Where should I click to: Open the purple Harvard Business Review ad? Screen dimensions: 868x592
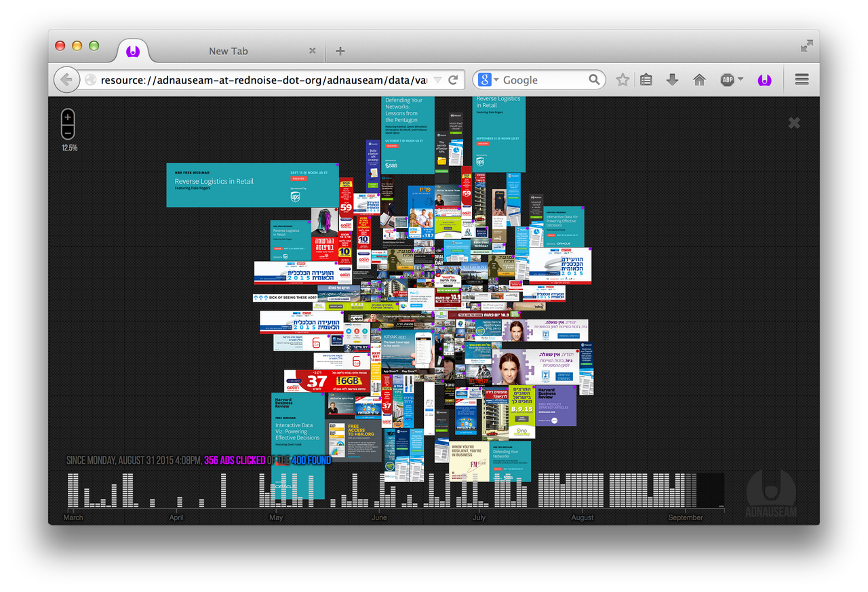[556, 406]
